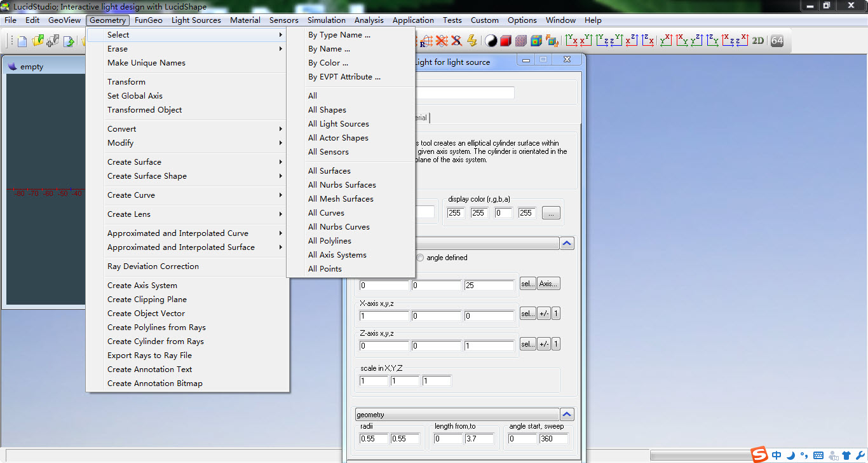Click the Sogou S input method icon
This screenshot has height=463, width=868.
[x=759, y=455]
